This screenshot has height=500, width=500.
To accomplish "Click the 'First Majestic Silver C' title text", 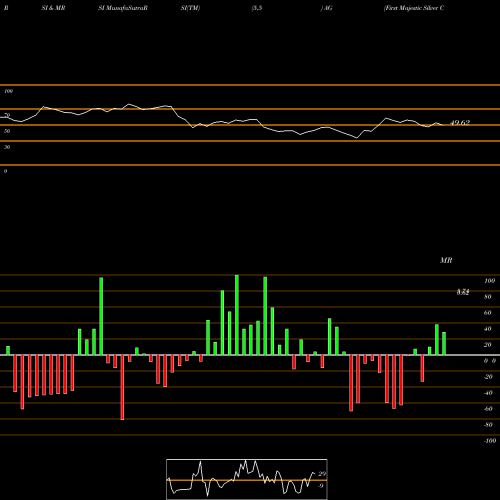I will [414, 8].
